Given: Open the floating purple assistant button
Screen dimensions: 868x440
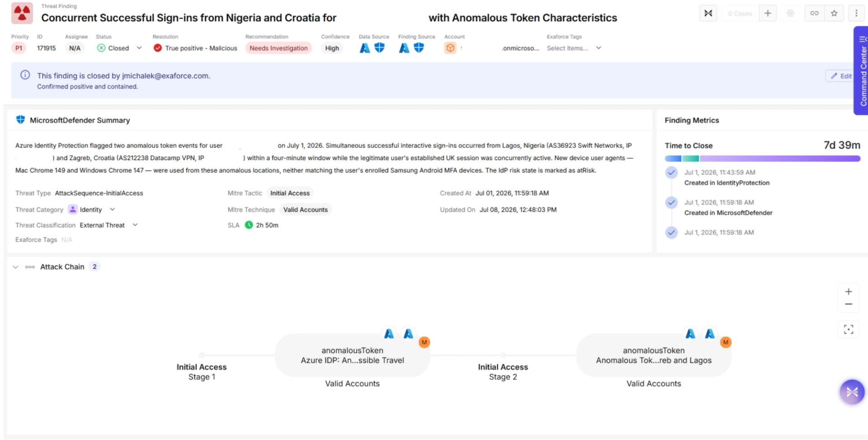Looking at the screenshot, I should [x=852, y=392].
